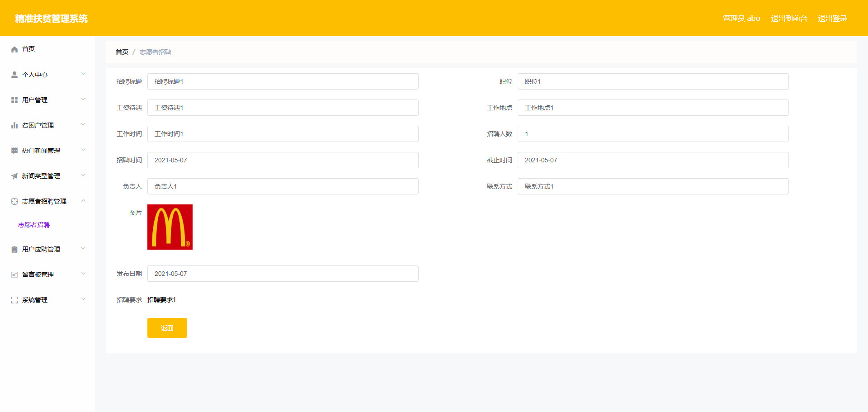Click the paper plane icon for 新闻类型管理
This screenshot has width=868, height=412.
click(x=14, y=176)
